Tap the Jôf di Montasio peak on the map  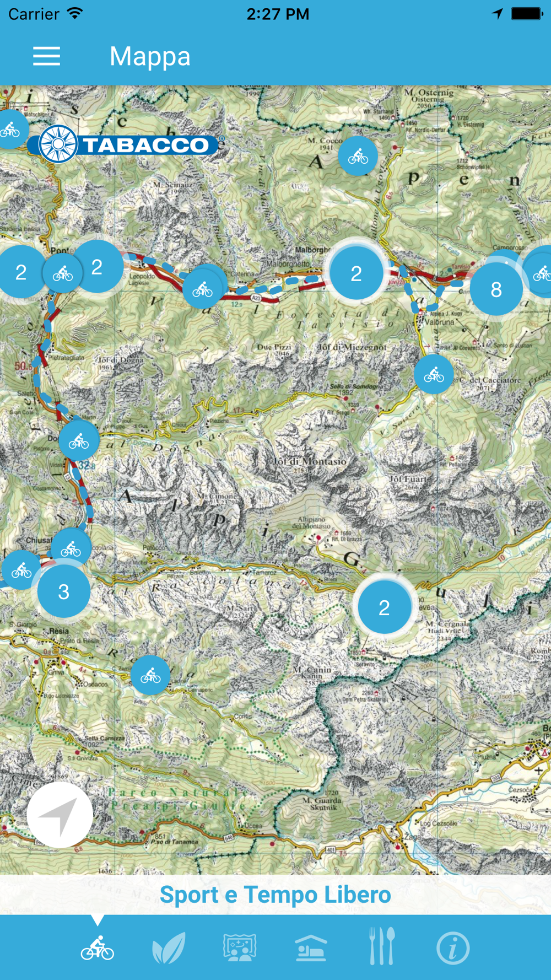(311, 461)
